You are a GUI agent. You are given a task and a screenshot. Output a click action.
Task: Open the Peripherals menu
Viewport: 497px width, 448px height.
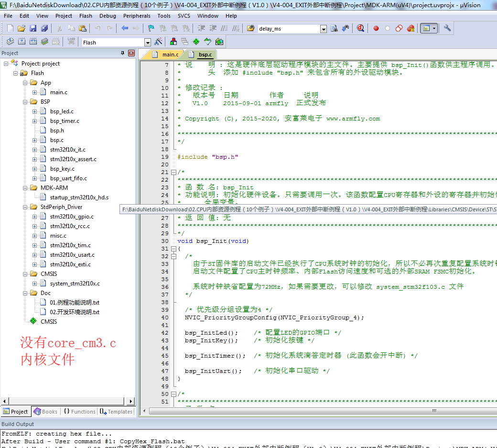(x=137, y=16)
